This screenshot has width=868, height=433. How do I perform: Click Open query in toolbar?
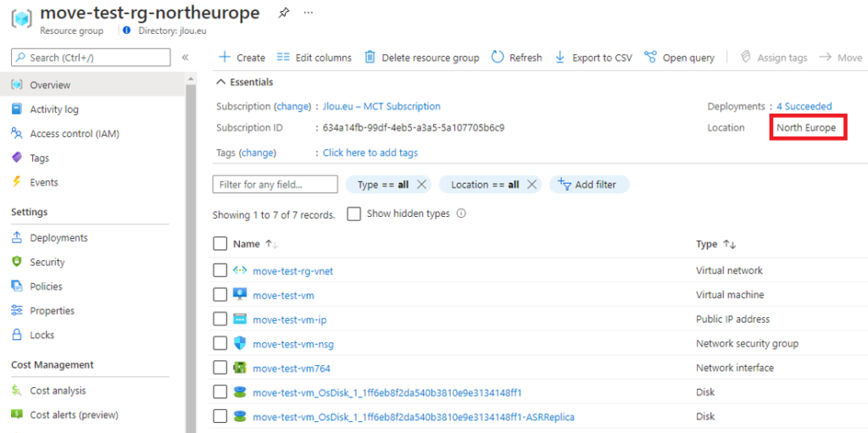tap(679, 58)
